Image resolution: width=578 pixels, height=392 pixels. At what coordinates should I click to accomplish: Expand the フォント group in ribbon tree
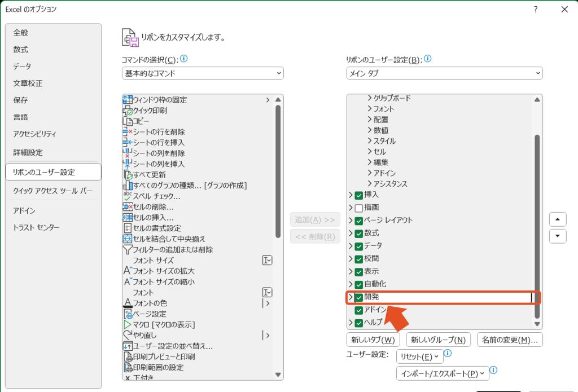click(369, 109)
